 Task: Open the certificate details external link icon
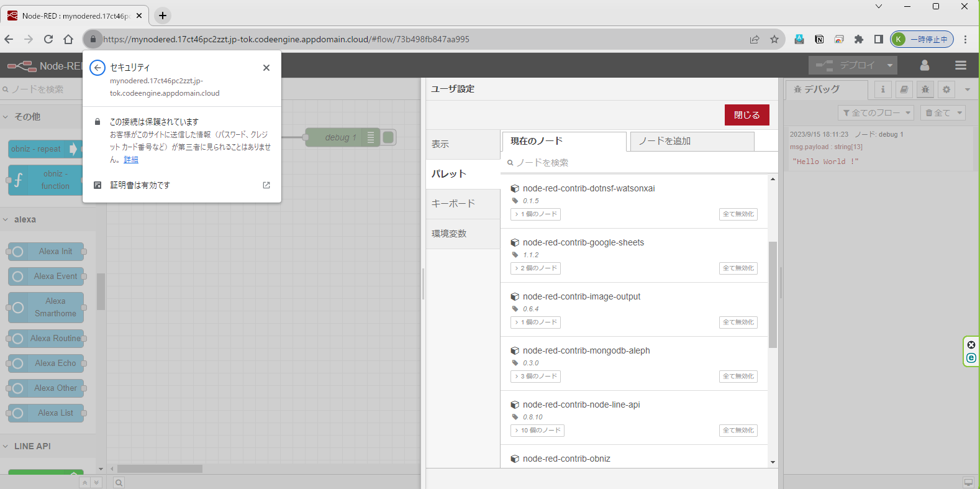(x=266, y=185)
